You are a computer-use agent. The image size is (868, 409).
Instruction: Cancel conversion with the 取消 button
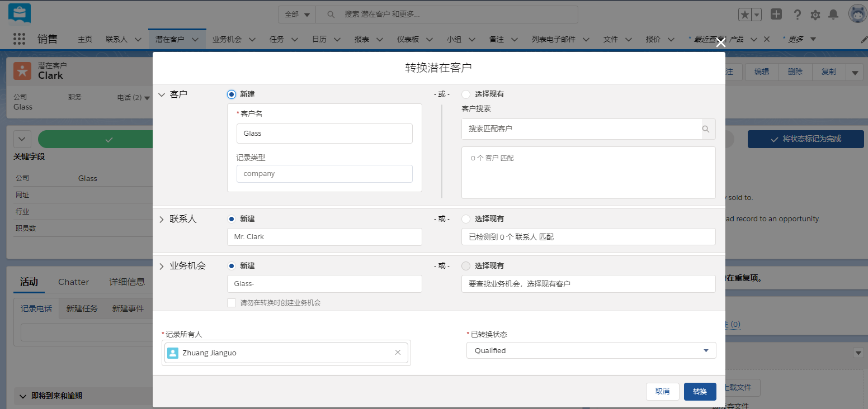[x=663, y=392]
